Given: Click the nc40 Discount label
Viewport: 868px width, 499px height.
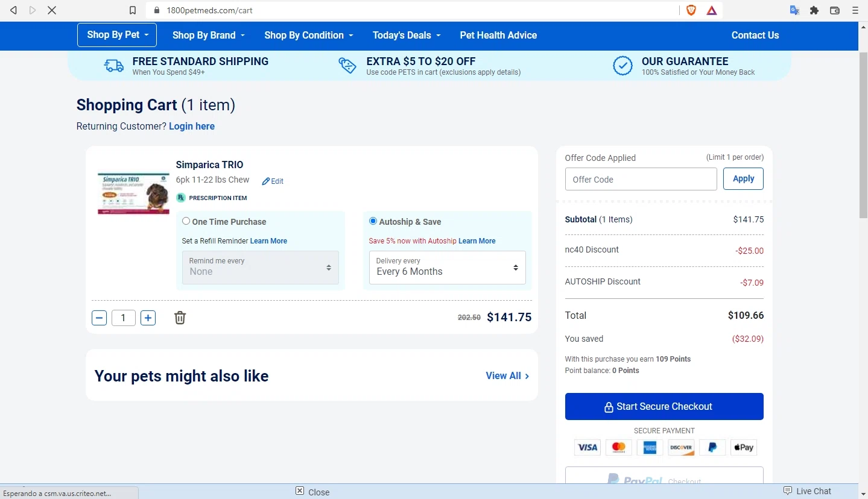Looking at the screenshot, I should click(x=592, y=249).
